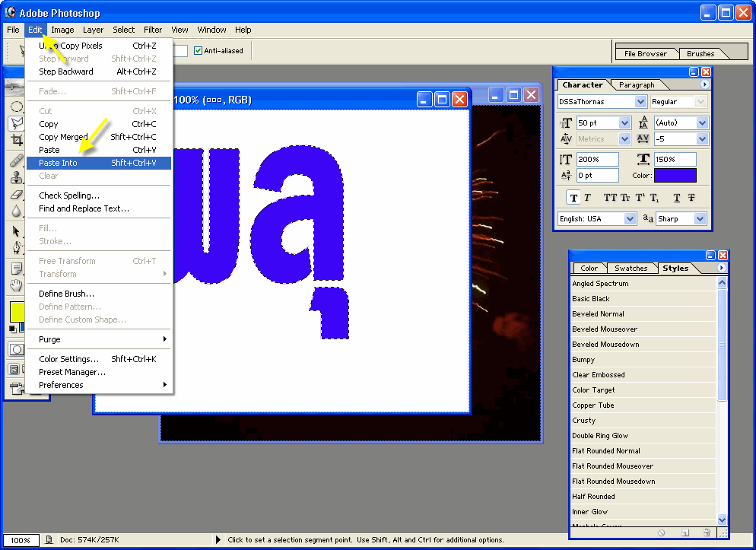Click the yellow foreground color swatch

point(17,311)
